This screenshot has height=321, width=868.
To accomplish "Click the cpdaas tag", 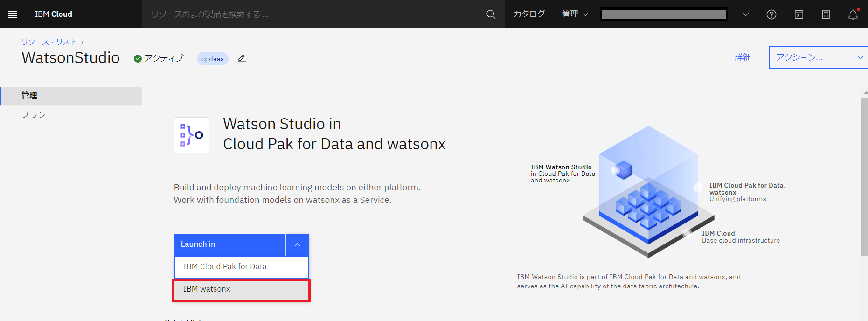I will [213, 59].
